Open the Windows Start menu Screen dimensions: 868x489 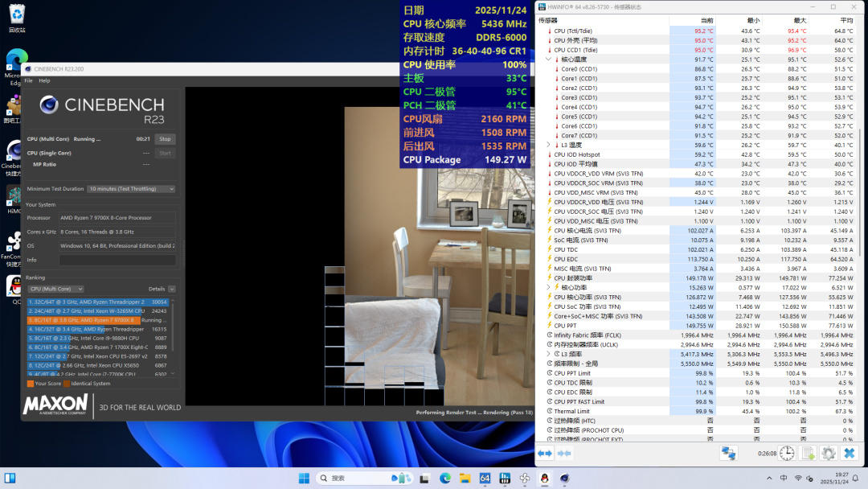click(x=304, y=478)
